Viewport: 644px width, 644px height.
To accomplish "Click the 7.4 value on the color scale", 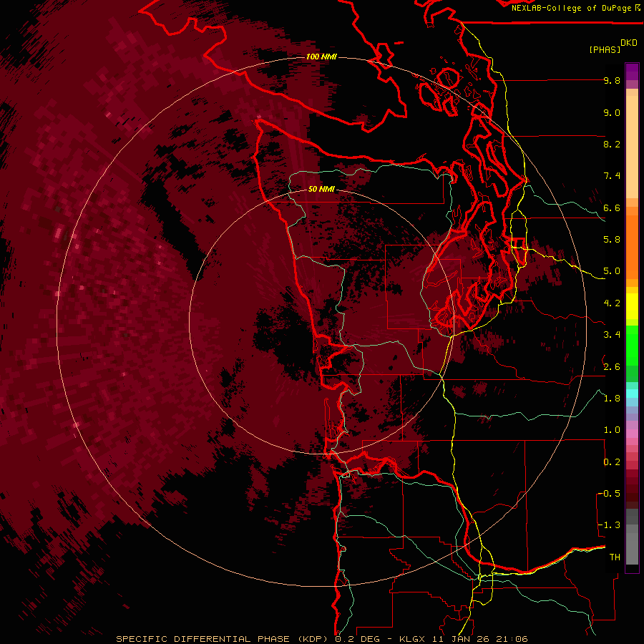I will pos(612,176).
